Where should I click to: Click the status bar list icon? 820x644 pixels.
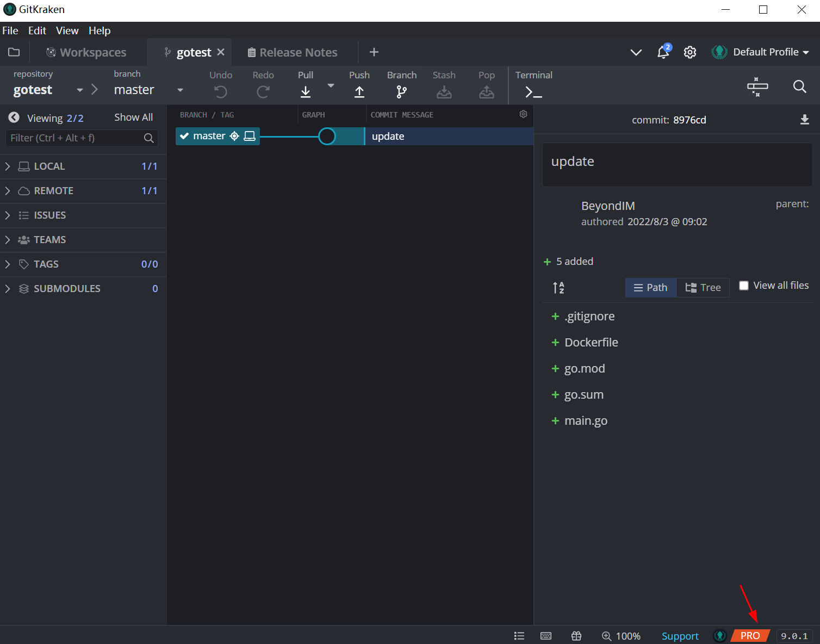[x=519, y=636]
